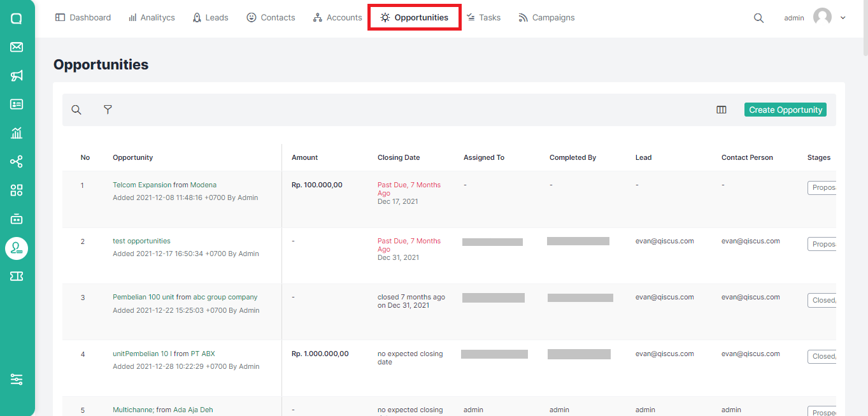The width and height of the screenshot is (868, 416).
Task: Open the settings sliders icon in sidebar
Action: click(x=17, y=379)
